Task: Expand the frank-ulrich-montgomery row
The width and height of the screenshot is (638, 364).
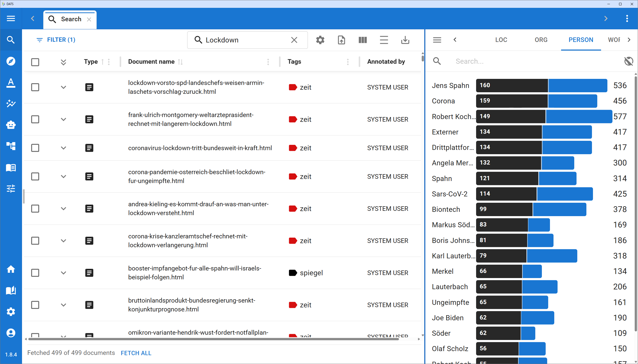Action: tap(63, 119)
